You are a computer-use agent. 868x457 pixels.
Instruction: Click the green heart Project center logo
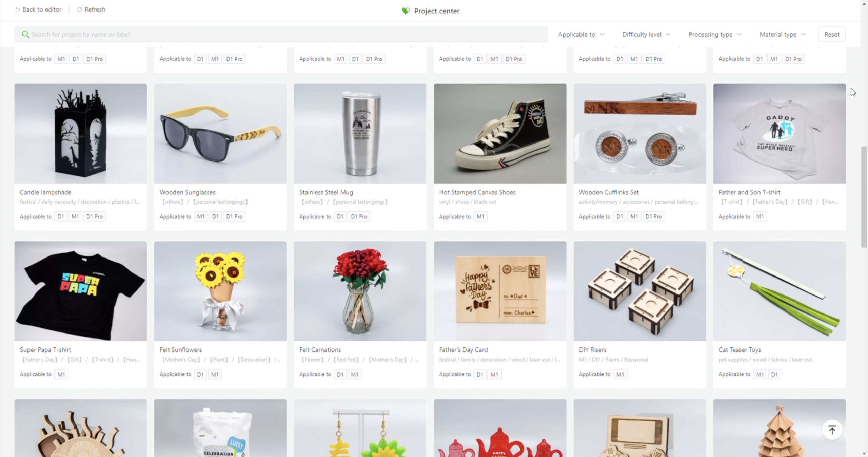click(x=406, y=11)
